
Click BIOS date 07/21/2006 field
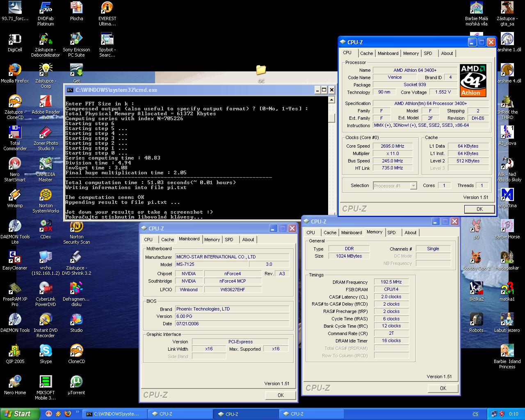232,324
